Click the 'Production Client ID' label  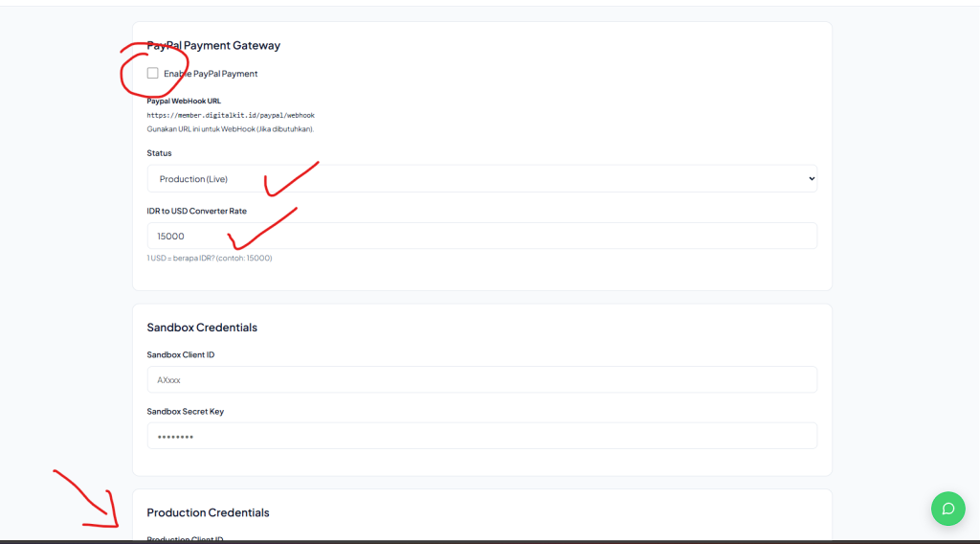pyautogui.click(x=185, y=539)
